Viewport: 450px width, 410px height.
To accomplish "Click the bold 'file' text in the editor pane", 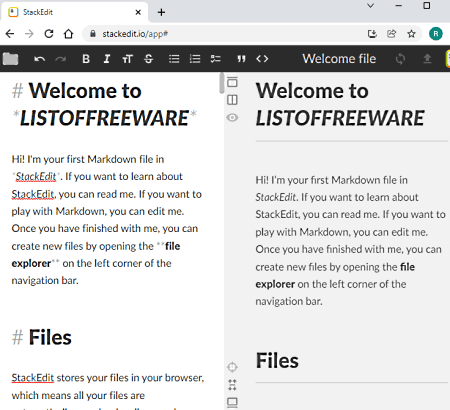I will pos(173,246).
